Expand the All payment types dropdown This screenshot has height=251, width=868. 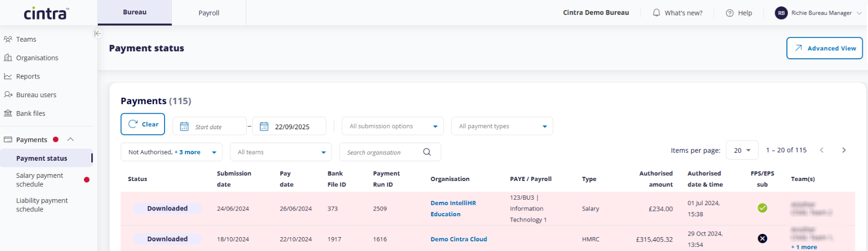point(502,127)
